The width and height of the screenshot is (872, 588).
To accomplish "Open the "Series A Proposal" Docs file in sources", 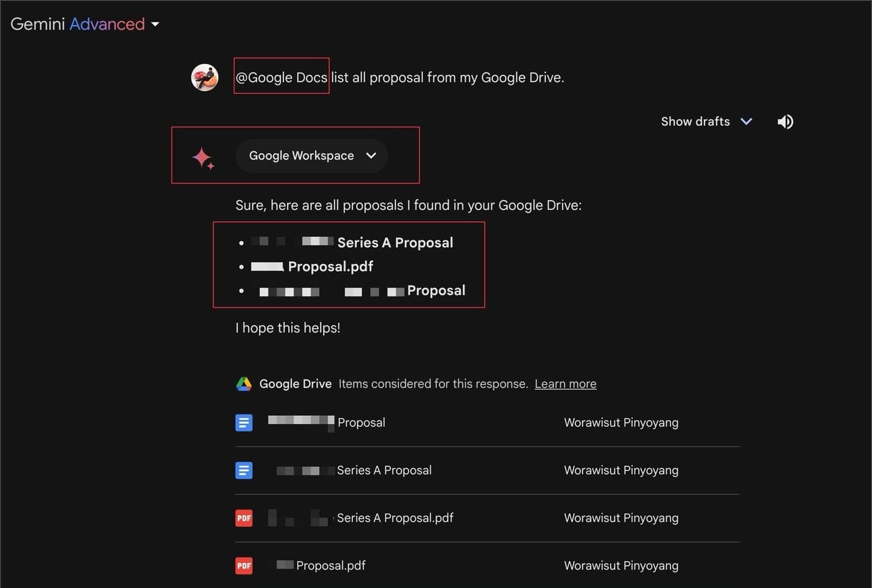I will 354,471.
